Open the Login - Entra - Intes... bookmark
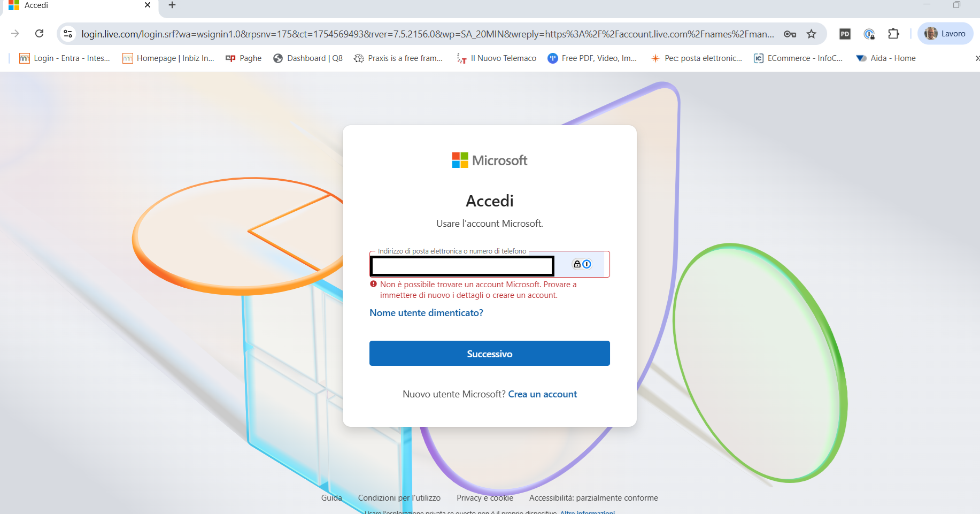Image resolution: width=980 pixels, height=514 pixels. 65,58
